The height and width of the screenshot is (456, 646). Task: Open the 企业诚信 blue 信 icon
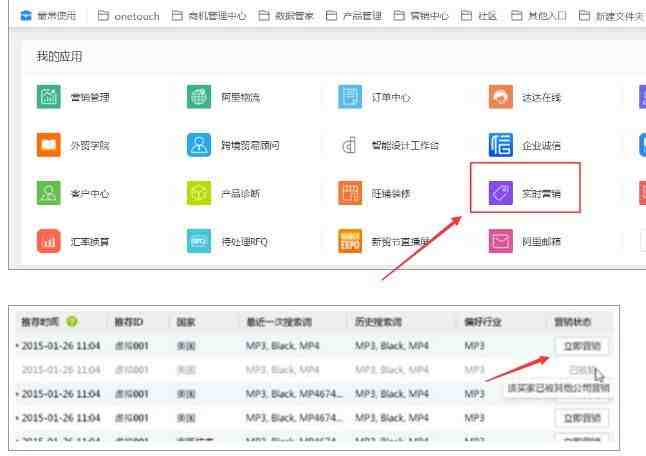501,145
